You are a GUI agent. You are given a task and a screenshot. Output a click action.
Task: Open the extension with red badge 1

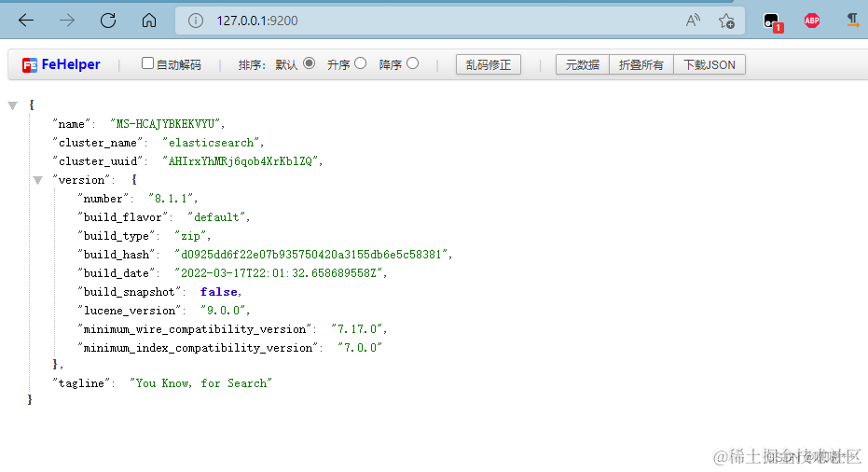(773, 22)
